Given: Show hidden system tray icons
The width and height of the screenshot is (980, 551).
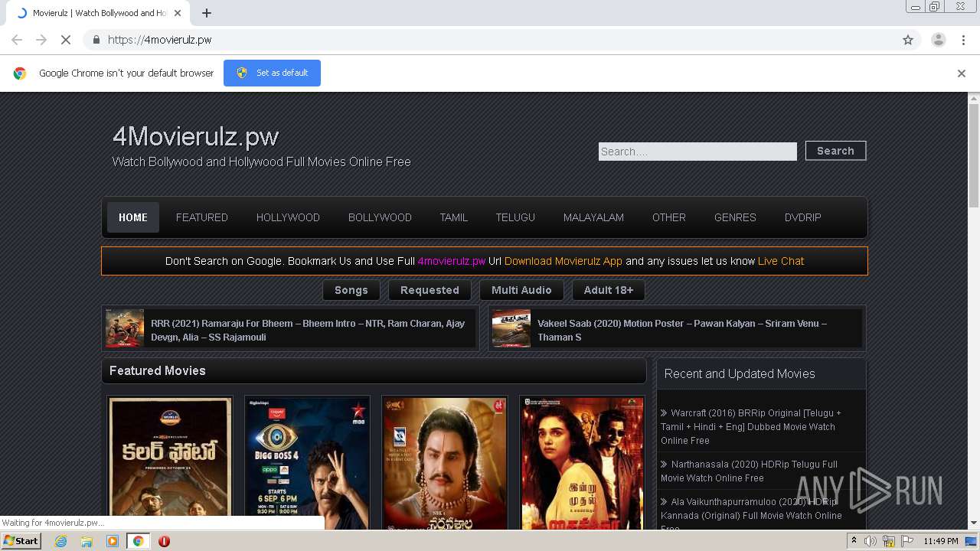Looking at the screenshot, I should pyautogui.click(x=854, y=541).
